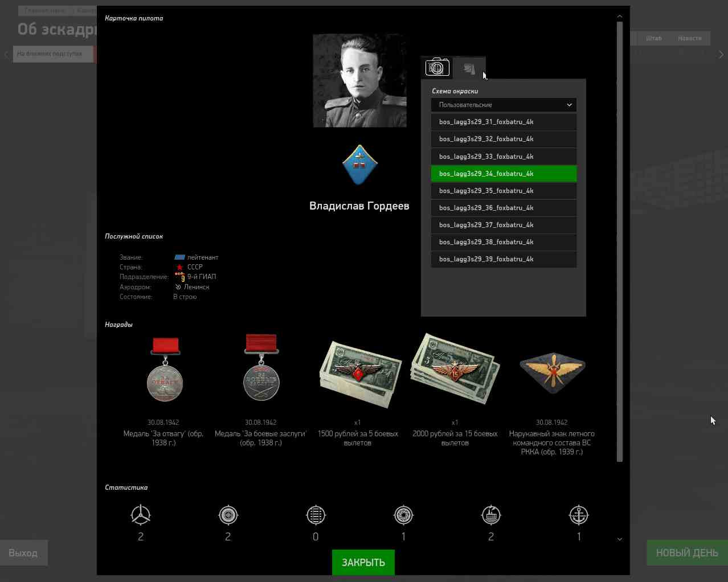The width and height of the screenshot is (728, 582).
Task: Select skin bos_lagg3s29_39_foxbatru_4k
Action: [504, 259]
